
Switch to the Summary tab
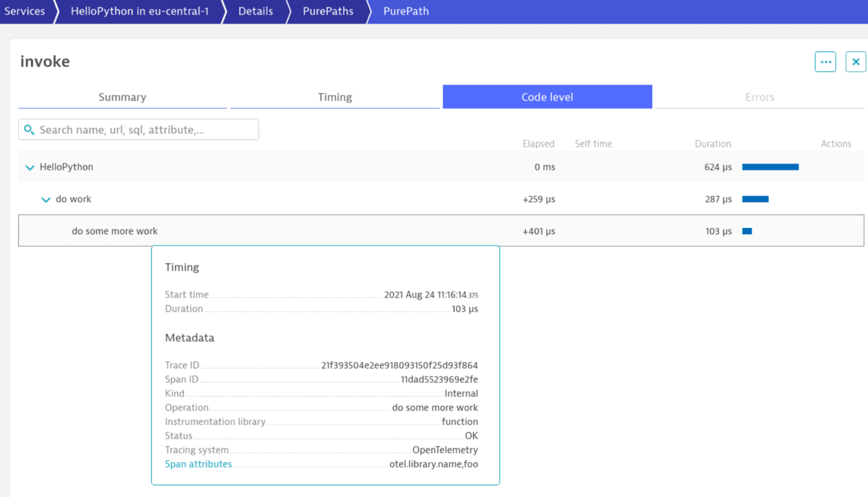tap(122, 97)
